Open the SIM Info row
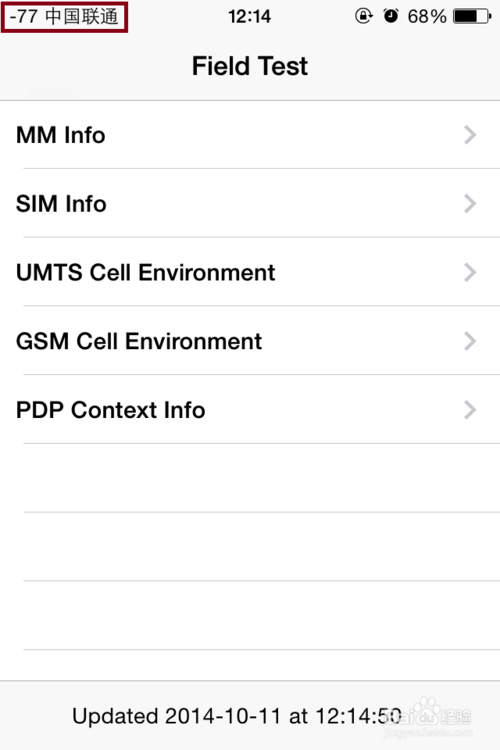Screen dimensions: 500x750 pos(250,203)
